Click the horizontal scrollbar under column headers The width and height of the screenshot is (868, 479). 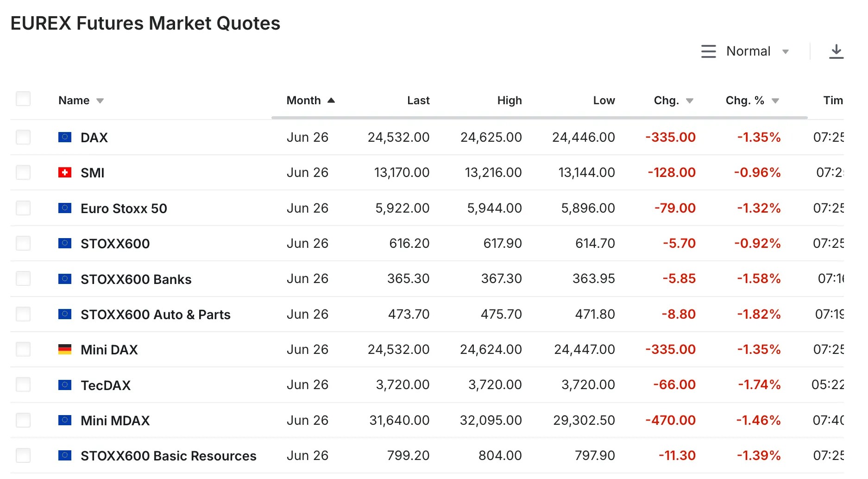coord(539,118)
